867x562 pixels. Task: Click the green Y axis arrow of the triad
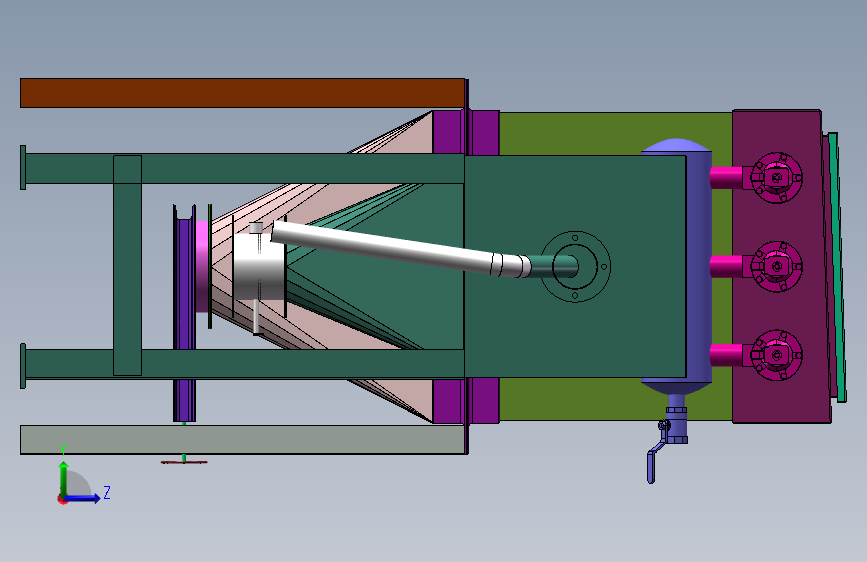pos(64,479)
